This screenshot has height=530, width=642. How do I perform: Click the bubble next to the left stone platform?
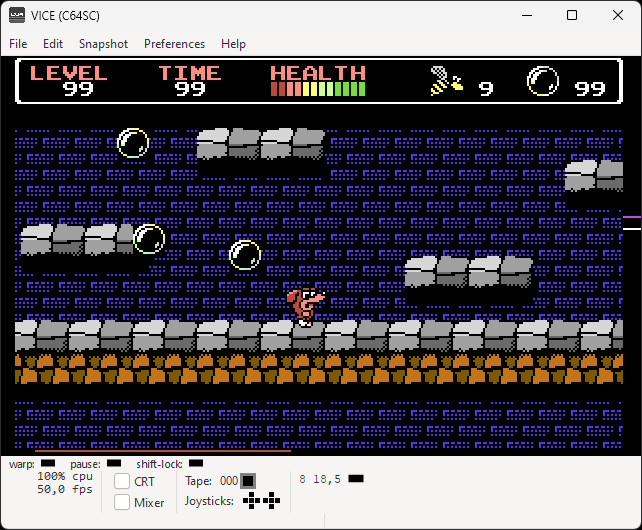[149, 239]
